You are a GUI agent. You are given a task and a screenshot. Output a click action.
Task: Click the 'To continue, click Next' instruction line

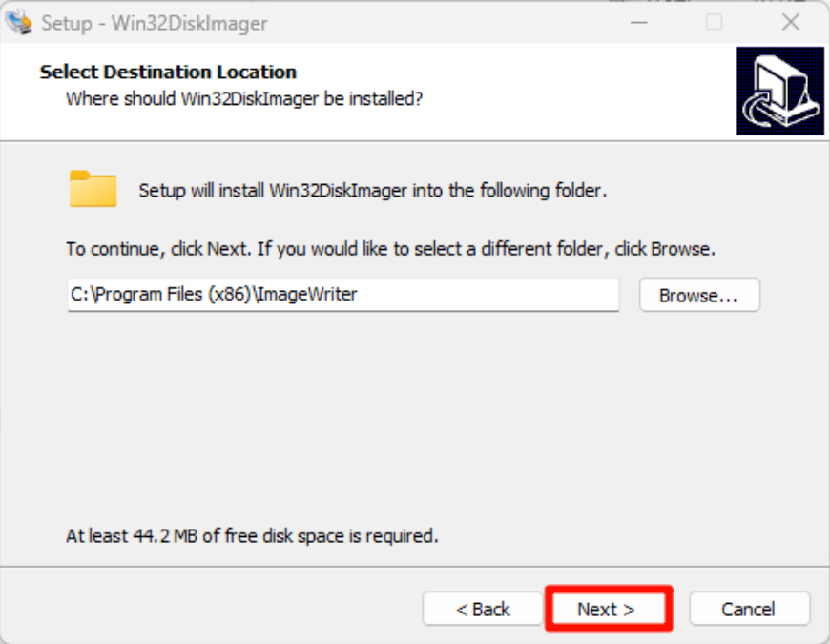coord(390,249)
